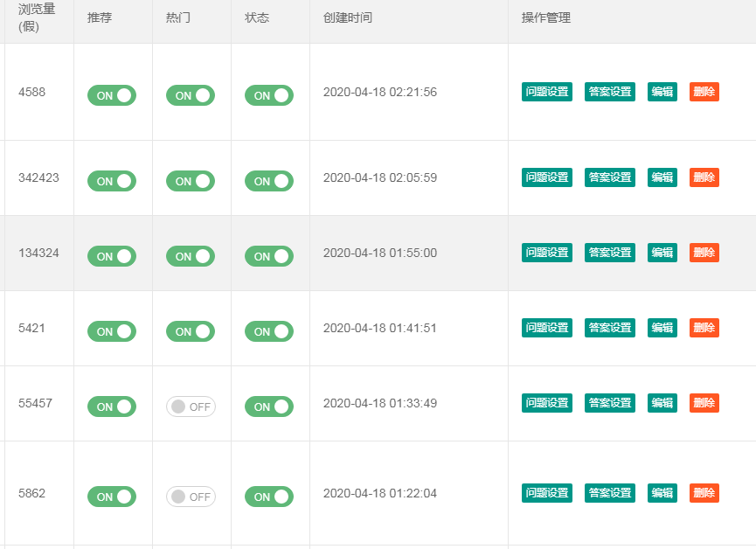Switch off 状态 toggle for row 5421

[x=269, y=331]
